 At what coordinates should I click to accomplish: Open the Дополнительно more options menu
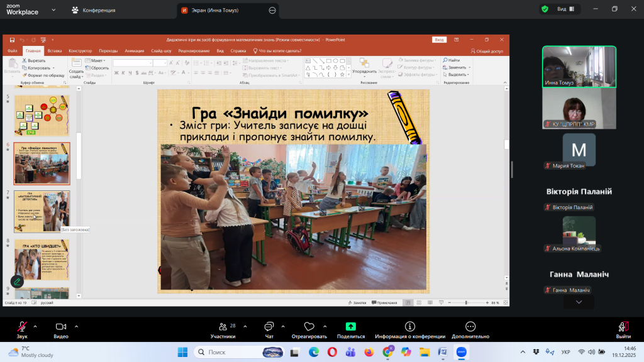(470, 327)
